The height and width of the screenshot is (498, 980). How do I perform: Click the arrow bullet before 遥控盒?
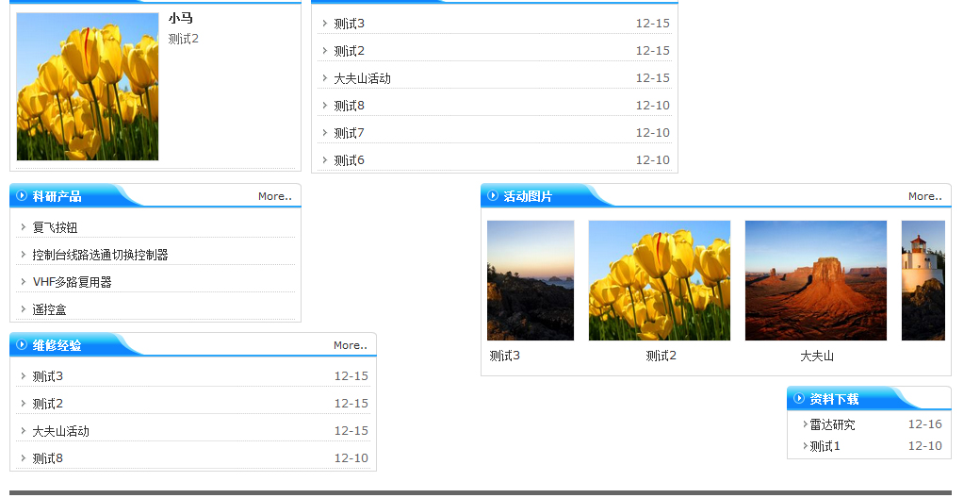point(23,309)
